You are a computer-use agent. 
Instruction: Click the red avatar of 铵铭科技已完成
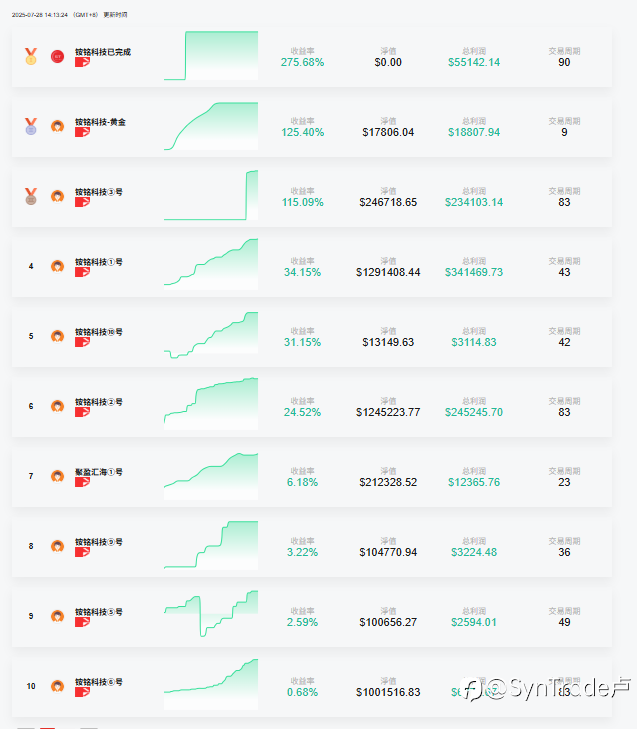point(57,56)
